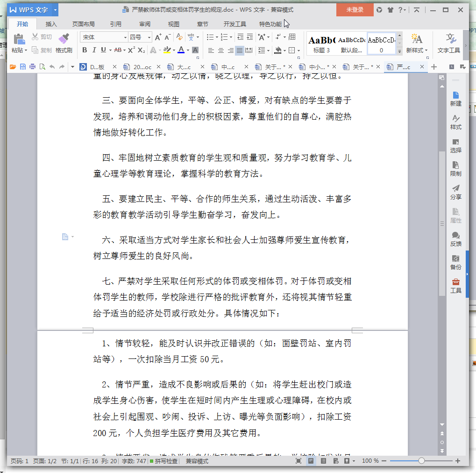Viewport: 476px width, 473px height.
Task: Open Styles (样式) in the side panel
Action: 455,122
